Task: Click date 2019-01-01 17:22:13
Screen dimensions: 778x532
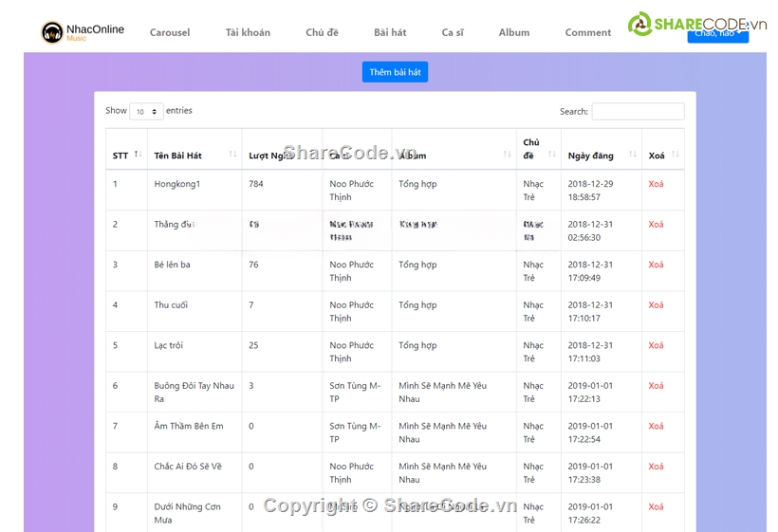Action: (590, 393)
